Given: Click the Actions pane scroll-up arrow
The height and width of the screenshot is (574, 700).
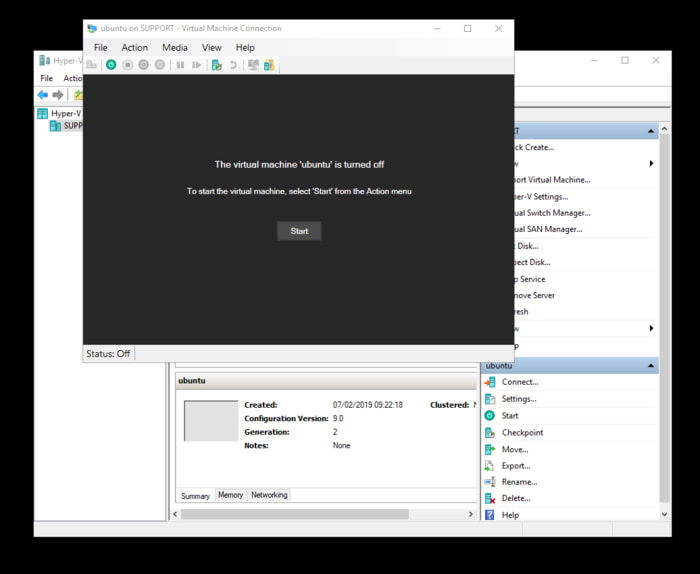Looking at the screenshot, I should click(x=664, y=129).
